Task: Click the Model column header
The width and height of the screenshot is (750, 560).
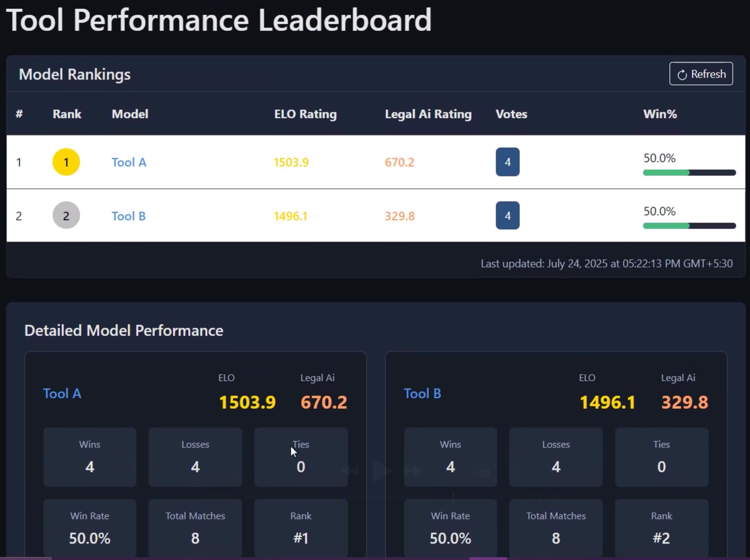Action: 130,114
